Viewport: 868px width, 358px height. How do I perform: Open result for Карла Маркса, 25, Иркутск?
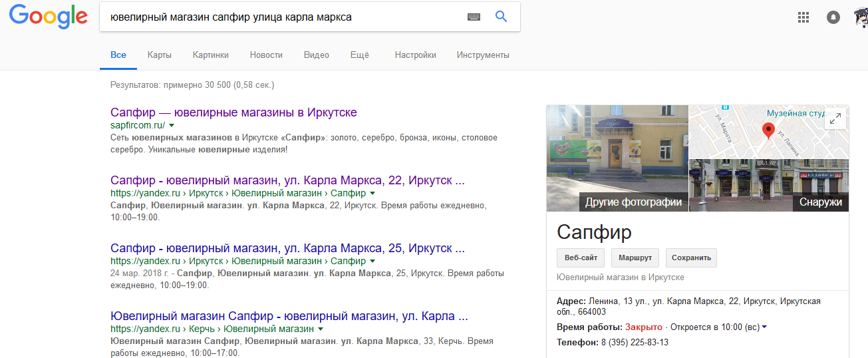pos(287,248)
